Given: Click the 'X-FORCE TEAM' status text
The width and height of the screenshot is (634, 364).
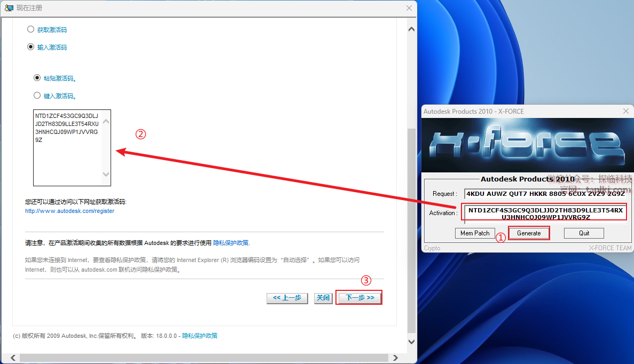Looking at the screenshot, I should (610, 248).
